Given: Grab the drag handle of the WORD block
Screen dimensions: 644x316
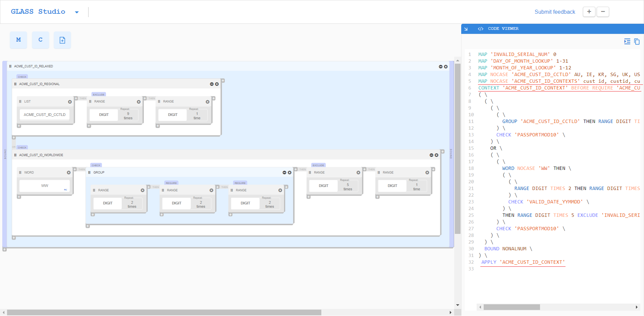Looking at the screenshot, I should pos(20,173).
